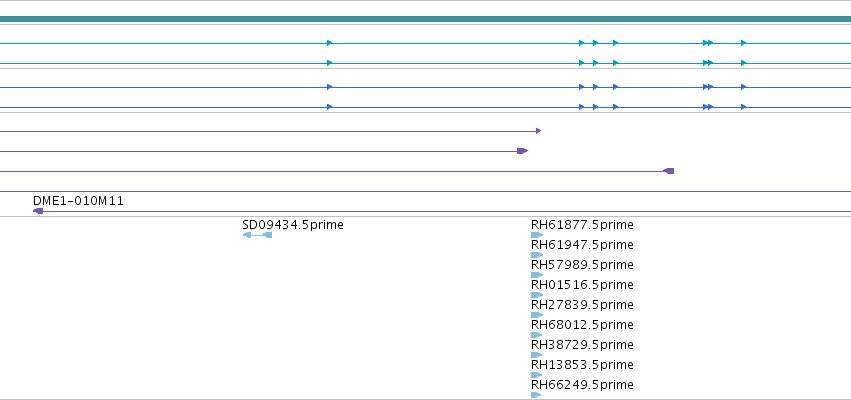Click the RH66249.5prime arrow glyph
Viewport: 851px width, 400px height.
536,395
